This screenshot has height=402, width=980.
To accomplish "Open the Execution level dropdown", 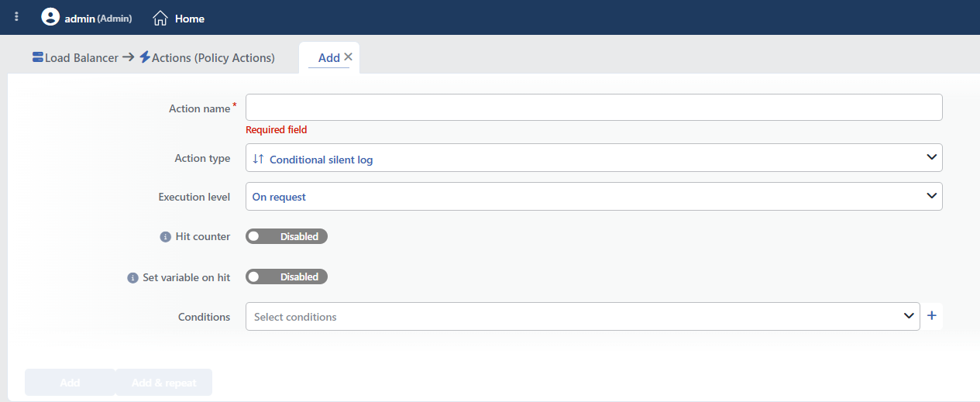I will (594, 196).
